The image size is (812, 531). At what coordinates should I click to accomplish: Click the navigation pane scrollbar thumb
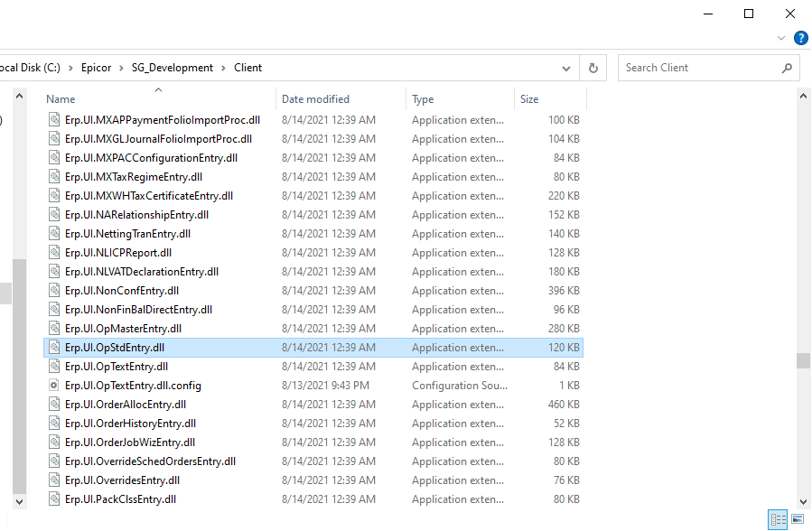click(19, 377)
